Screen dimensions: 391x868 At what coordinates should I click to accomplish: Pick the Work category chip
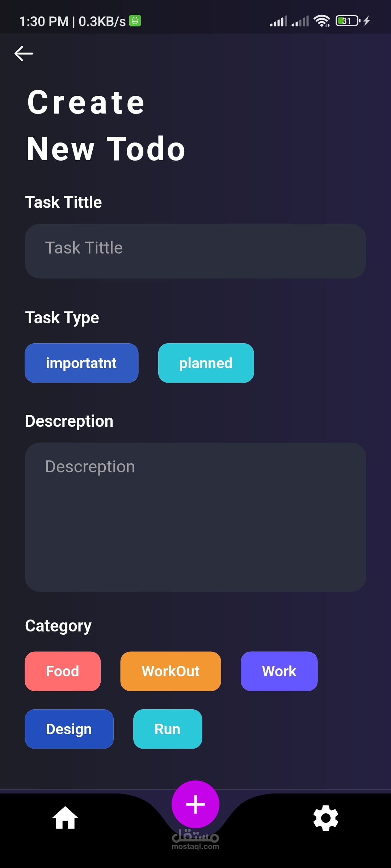(279, 671)
